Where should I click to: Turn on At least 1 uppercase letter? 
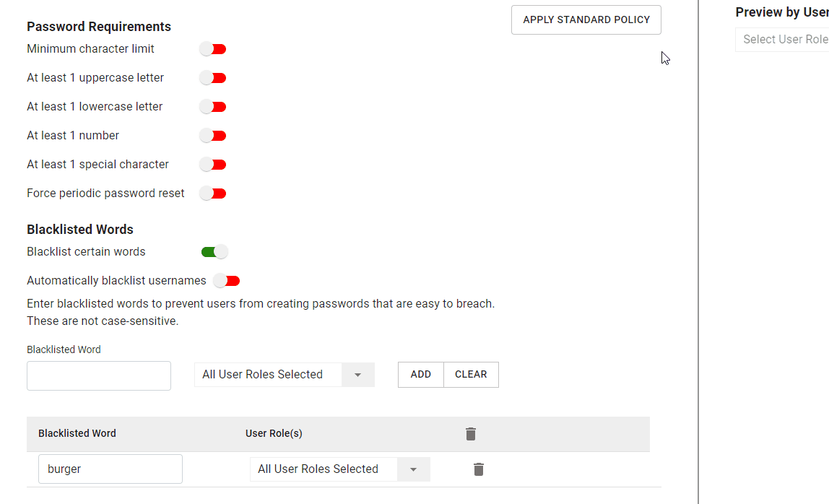[x=212, y=77]
